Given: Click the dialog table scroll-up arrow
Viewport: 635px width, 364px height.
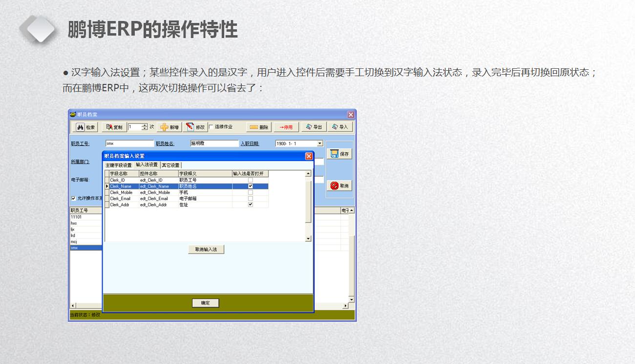Looking at the screenshot, I should pyautogui.click(x=308, y=174).
